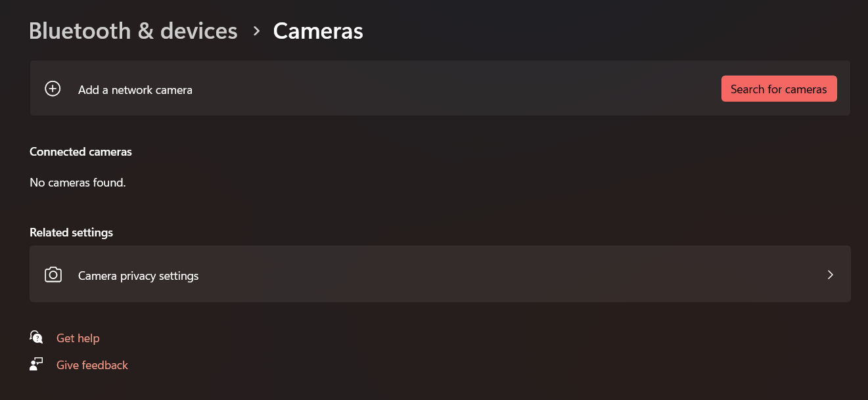Select the Give feedback link

(x=92, y=365)
